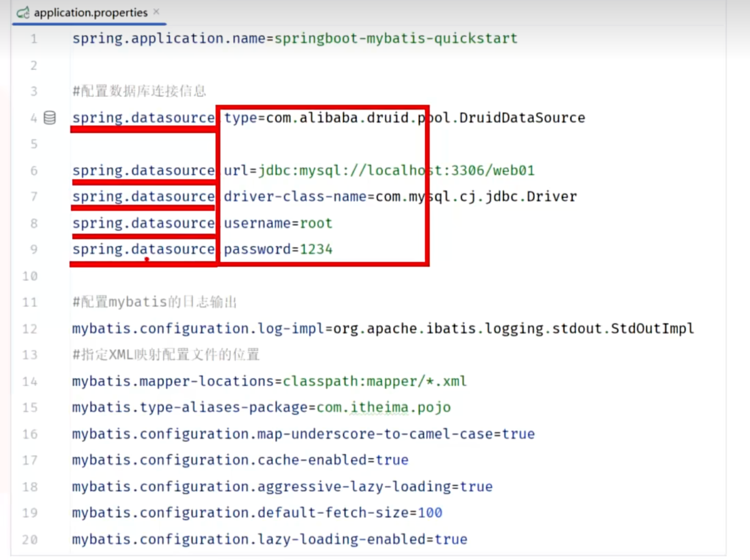The width and height of the screenshot is (750, 560).
Task: Click line number 10 in the gutter
Action: coord(30,276)
